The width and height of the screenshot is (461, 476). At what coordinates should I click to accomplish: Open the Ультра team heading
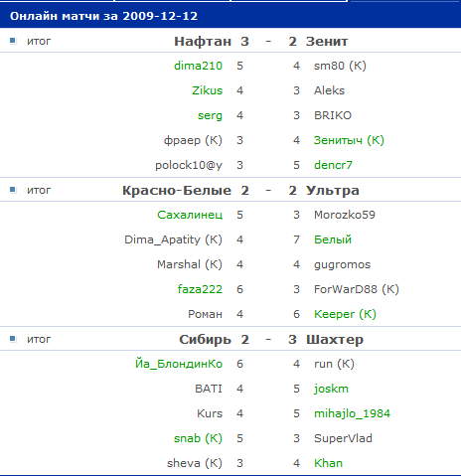(x=333, y=191)
